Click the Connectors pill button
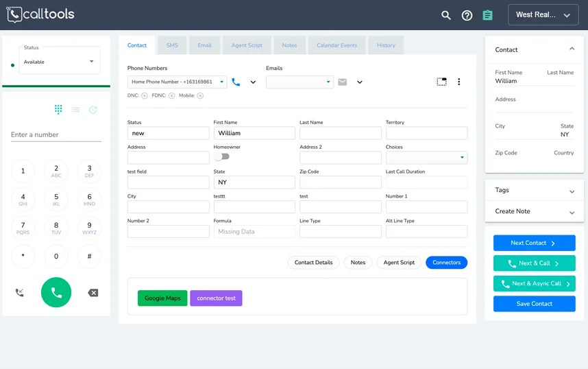This screenshot has width=588, height=369. [447, 263]
